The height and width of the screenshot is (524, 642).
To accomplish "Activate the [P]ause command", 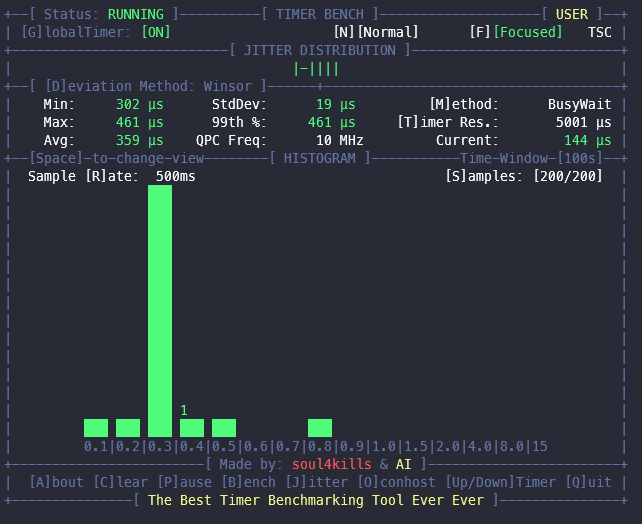I will click(x=184, y=482).
